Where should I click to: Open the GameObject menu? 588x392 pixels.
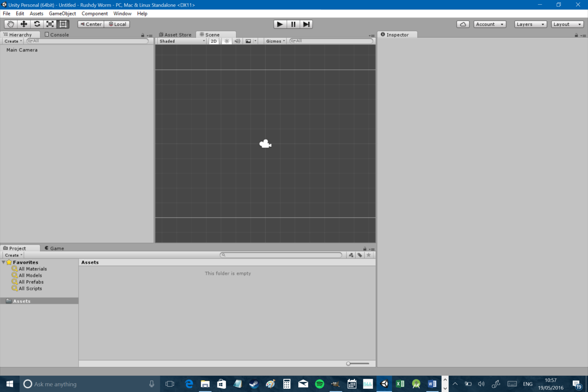(x=62, y=13)
